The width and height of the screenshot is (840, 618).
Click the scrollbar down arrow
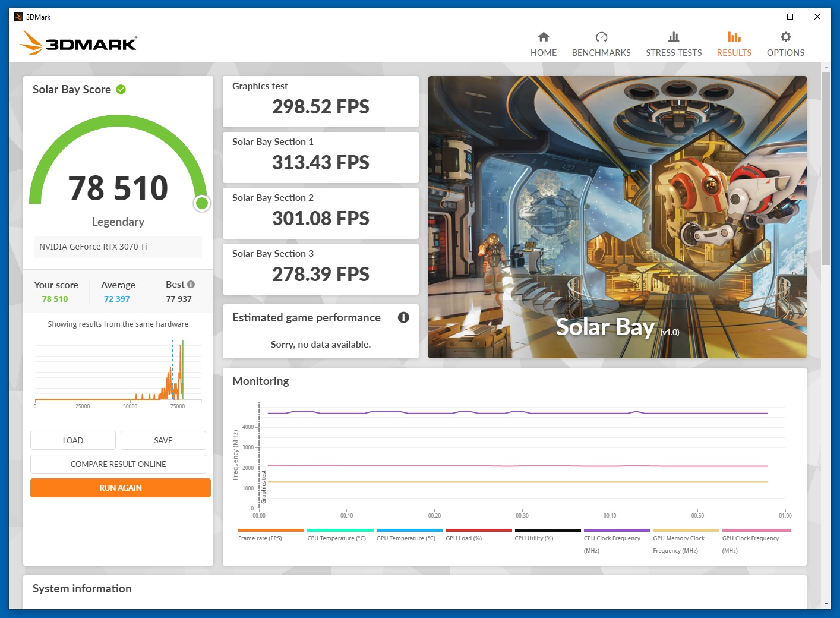[x=826, y=604]
